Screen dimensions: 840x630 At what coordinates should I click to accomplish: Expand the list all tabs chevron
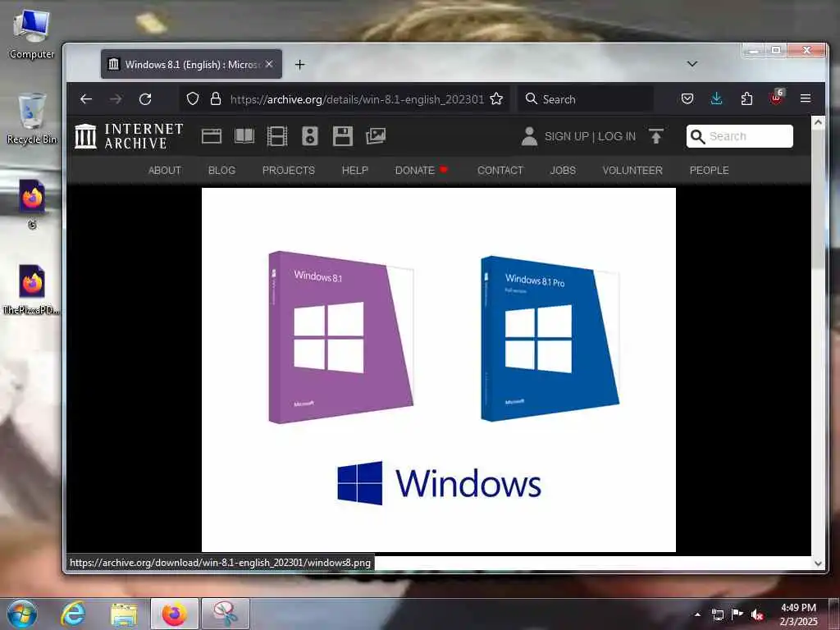coord(692,64)
